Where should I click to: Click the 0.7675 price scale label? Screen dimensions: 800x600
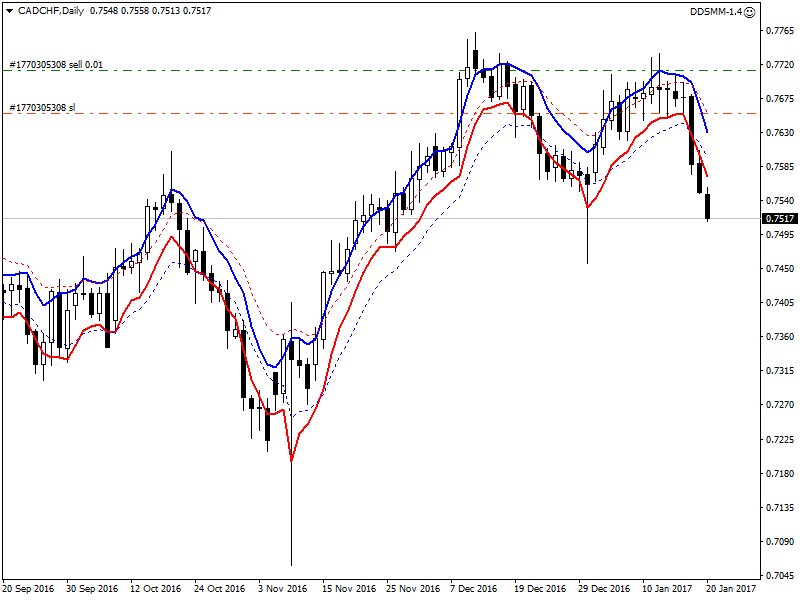780,98
